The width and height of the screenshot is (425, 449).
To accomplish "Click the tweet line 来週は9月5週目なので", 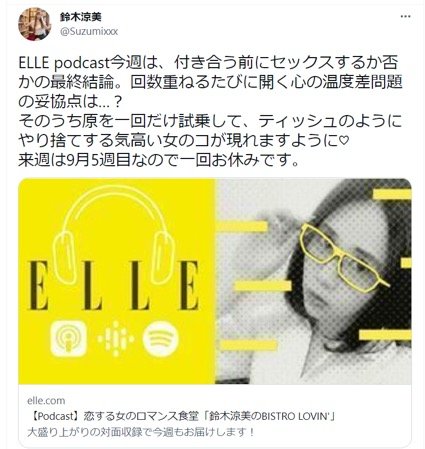I will click(x=158, y=161).
